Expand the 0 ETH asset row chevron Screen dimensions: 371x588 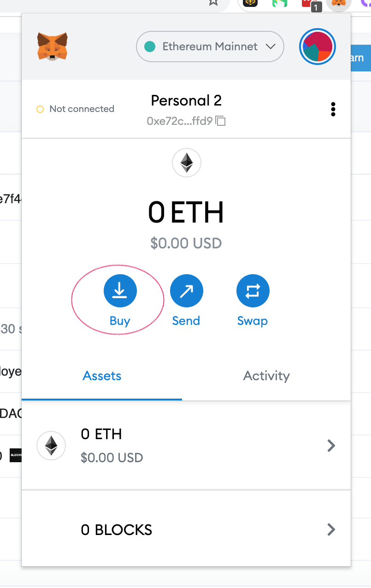point(331,445)
